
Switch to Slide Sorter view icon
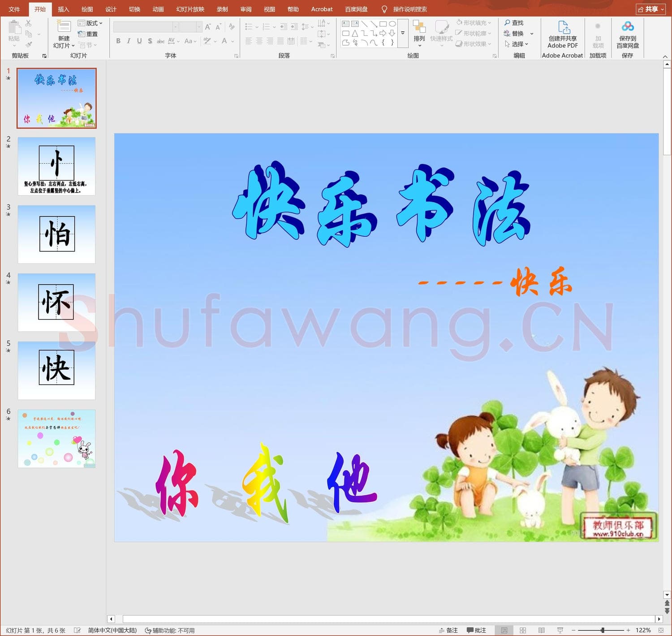pyautogui.click(x=523, y=630)
